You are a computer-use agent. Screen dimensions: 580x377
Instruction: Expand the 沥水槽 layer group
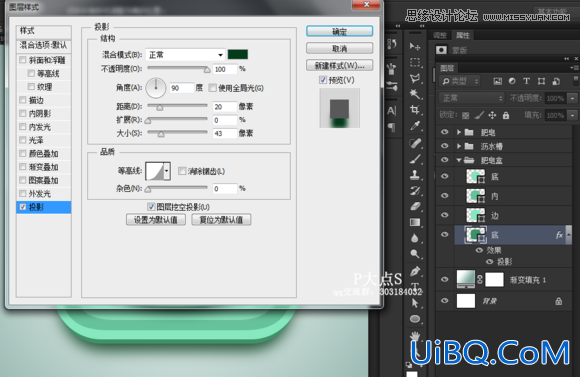[x=459, y=146]
